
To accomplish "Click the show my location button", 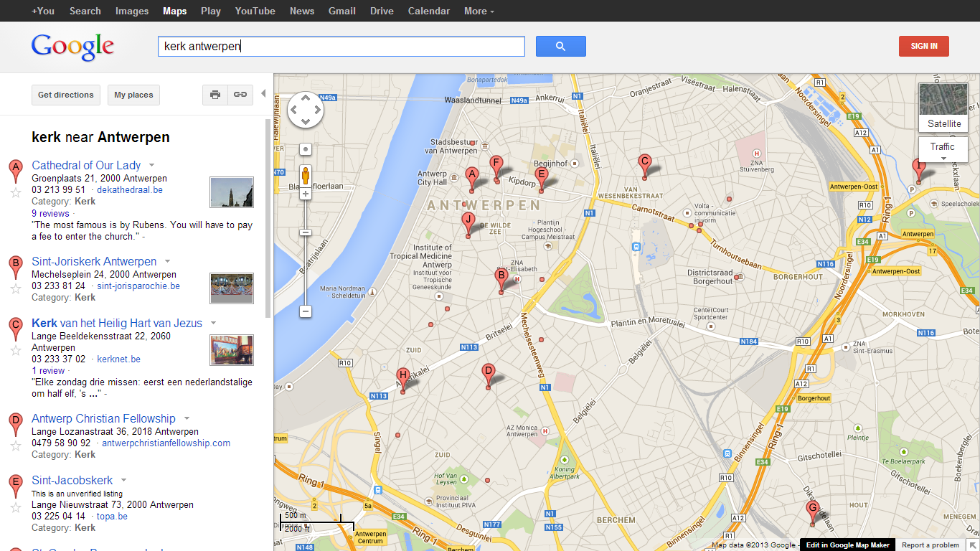I will (x=306, y=149).
